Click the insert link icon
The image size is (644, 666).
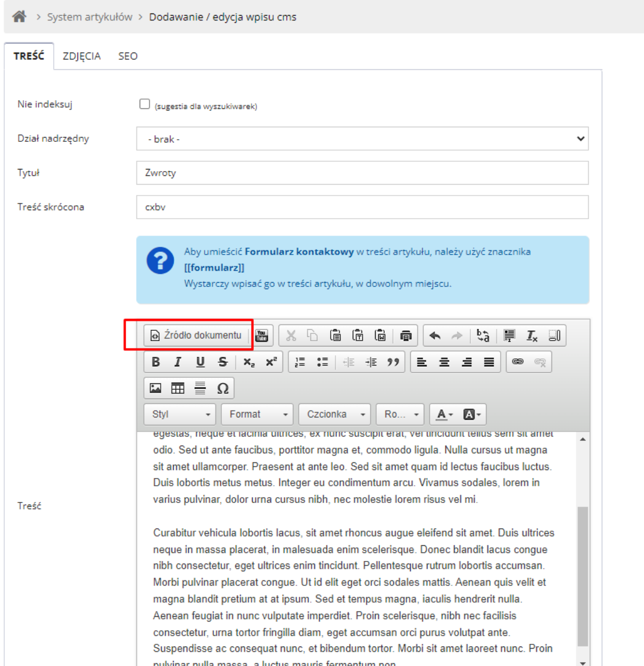pos(518,362)
